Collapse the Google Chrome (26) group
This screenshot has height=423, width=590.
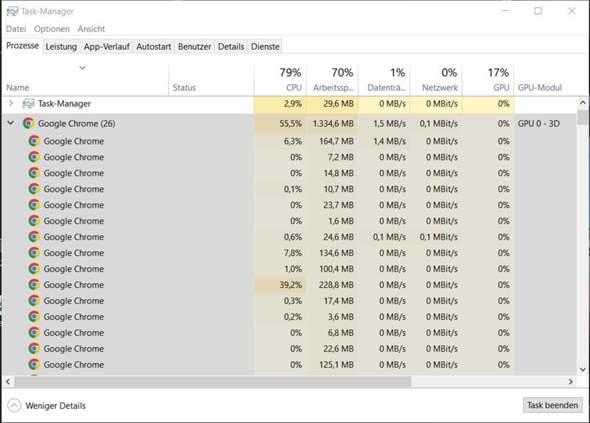click(x=11, y=123)
